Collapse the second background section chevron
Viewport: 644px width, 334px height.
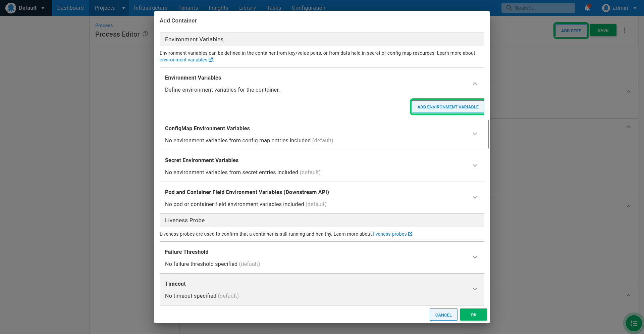(x=629, y=127)
